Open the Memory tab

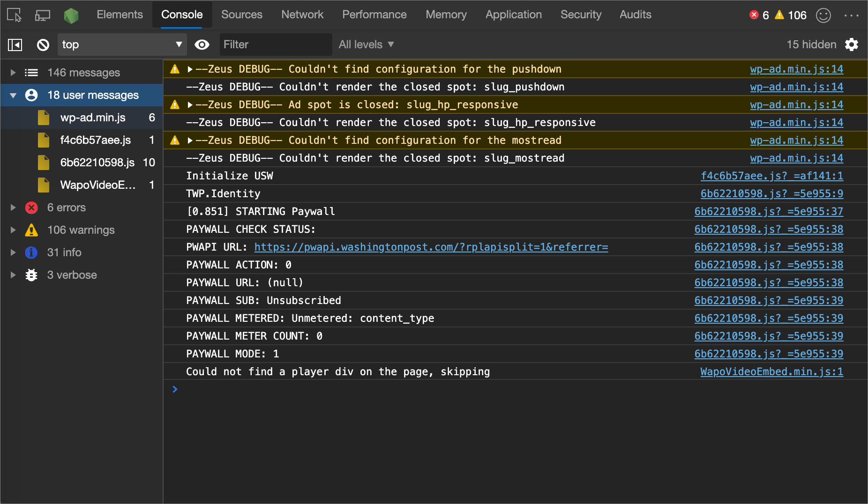coord(446,15)
